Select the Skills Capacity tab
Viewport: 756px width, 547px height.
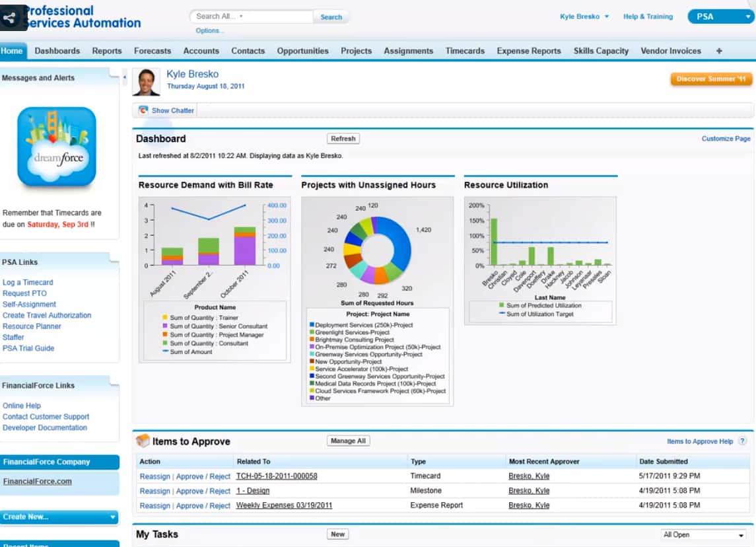601,51
